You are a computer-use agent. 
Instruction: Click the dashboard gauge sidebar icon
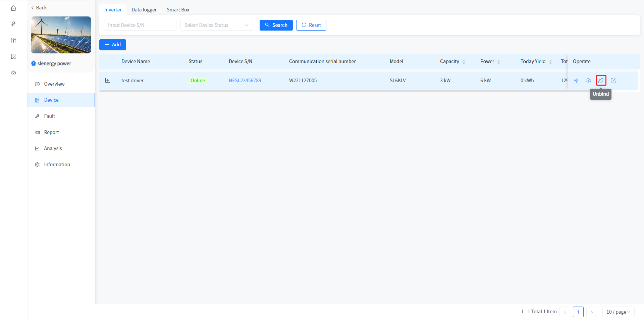[13, 73]
